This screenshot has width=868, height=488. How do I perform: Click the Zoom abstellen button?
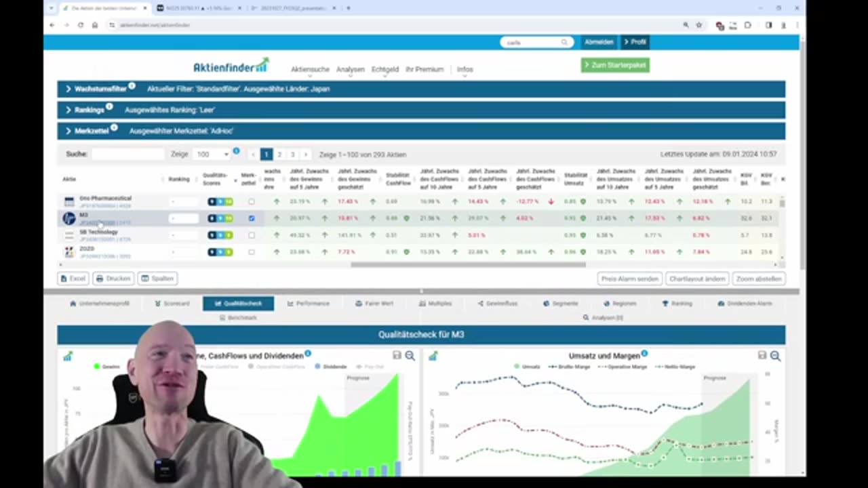click(759, 279)
